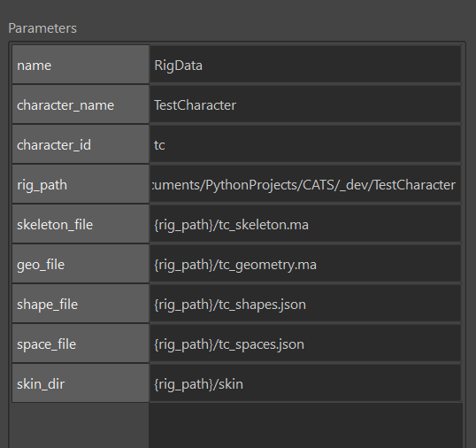
Task: Click the shape_file label cell
Action: click(x=81, y=303)
